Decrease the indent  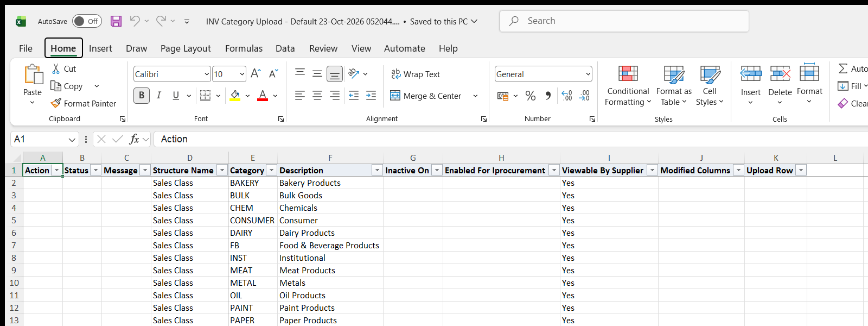(x=354, y=96)
